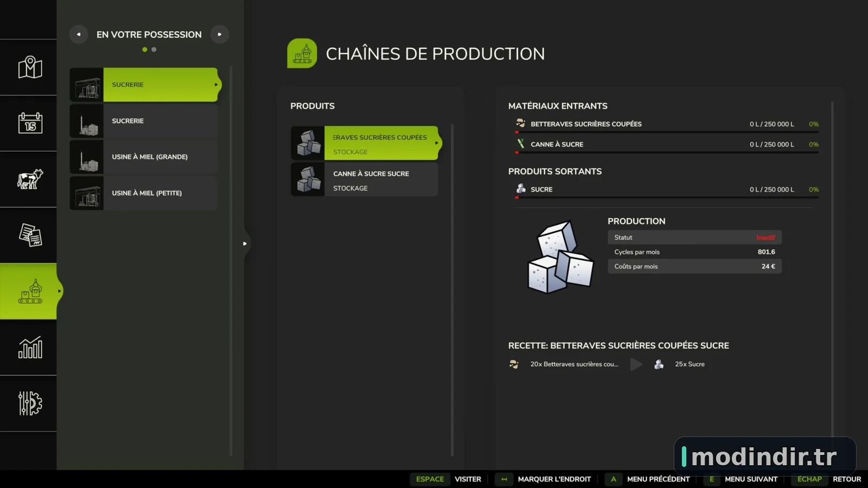
Task: Go to previous category with left arrow
Action: click(x=79, y=34)
